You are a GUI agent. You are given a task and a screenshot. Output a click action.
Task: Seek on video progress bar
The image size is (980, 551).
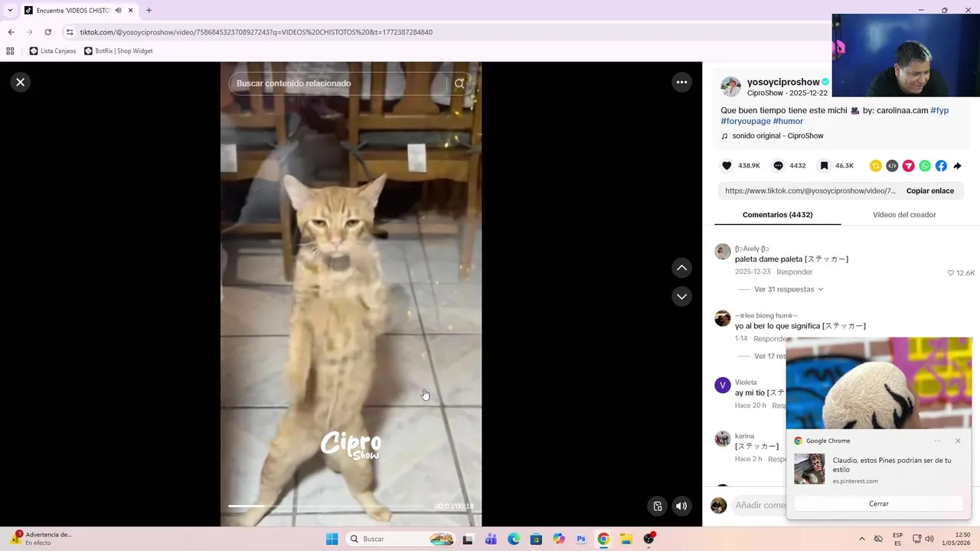tap(351, 506)
